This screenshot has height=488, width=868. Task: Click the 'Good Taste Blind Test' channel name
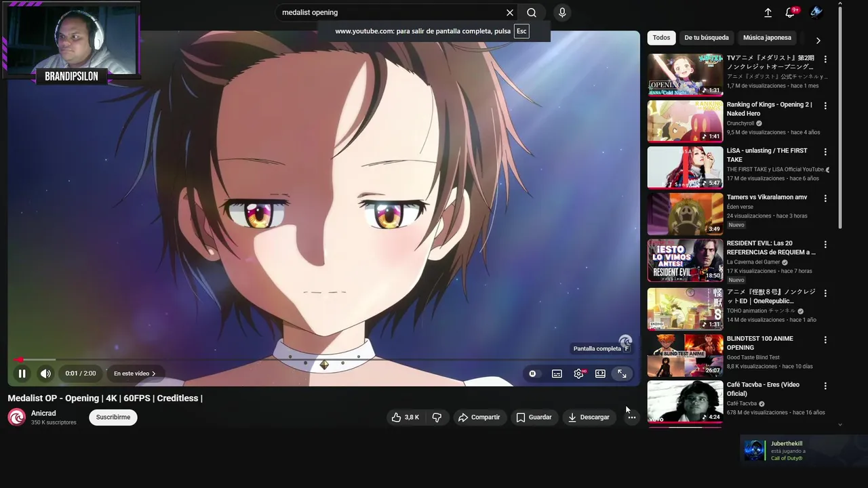[x=753, y=357]
